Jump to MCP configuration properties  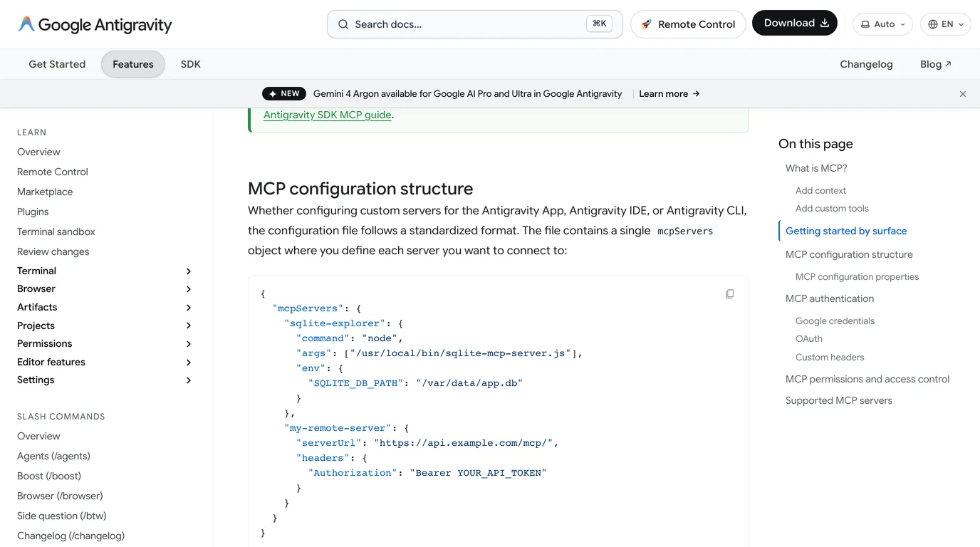coord(857,276)
